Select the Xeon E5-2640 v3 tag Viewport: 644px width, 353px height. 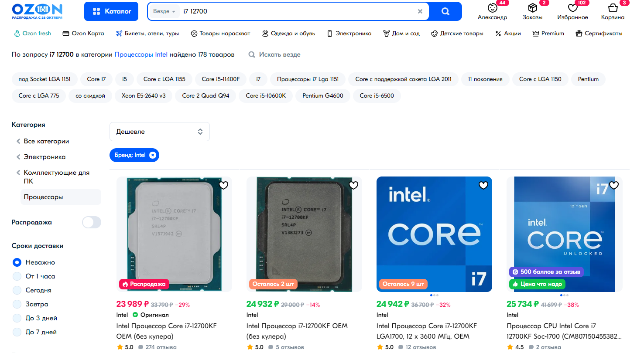click(x=144, y=96)
